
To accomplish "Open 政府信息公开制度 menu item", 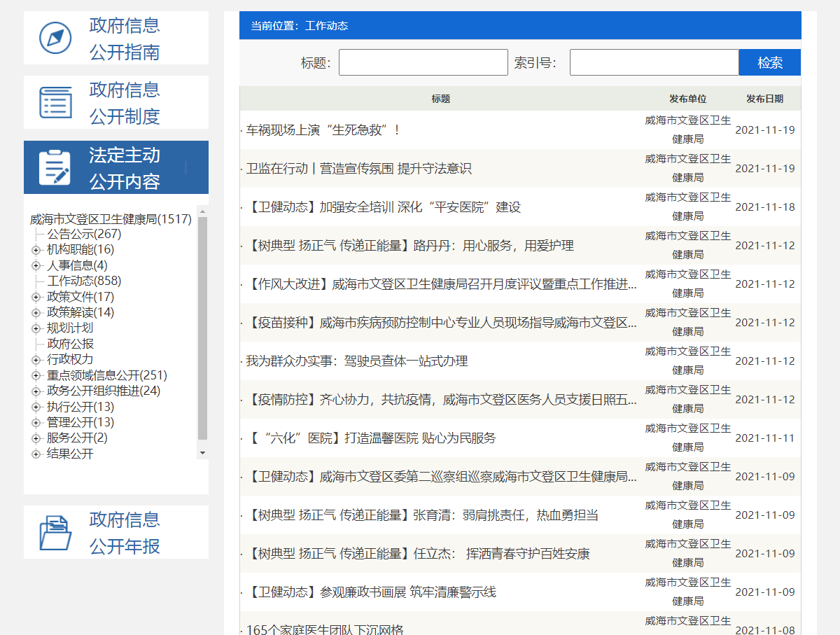I will pyautogui.click(x=116, y=102).
